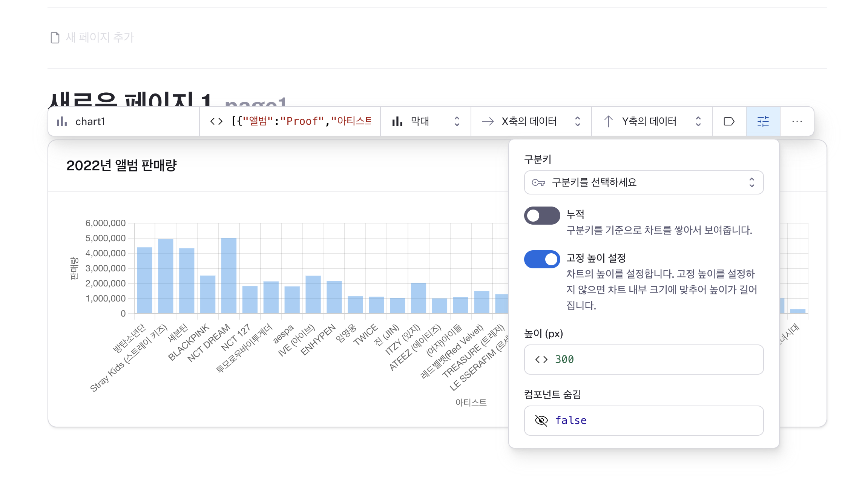Click the up arrow Y-axis icon
The height and width of the screenshot is (499, 868).
click(x=608, y=121)
